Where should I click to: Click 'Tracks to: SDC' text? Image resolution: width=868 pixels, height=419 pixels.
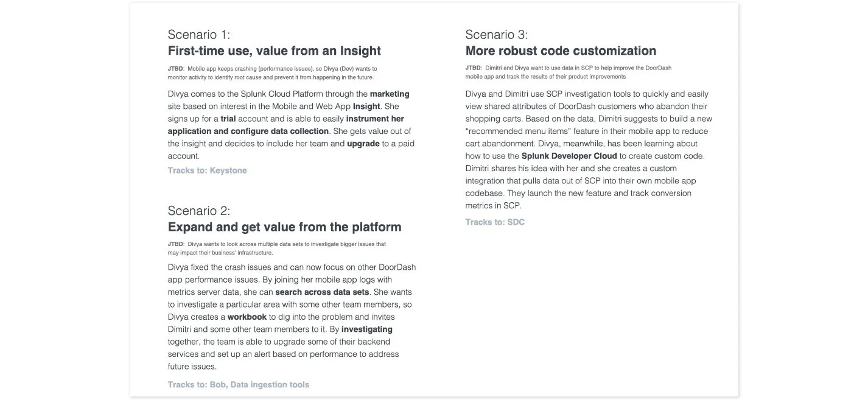point(494,222)
